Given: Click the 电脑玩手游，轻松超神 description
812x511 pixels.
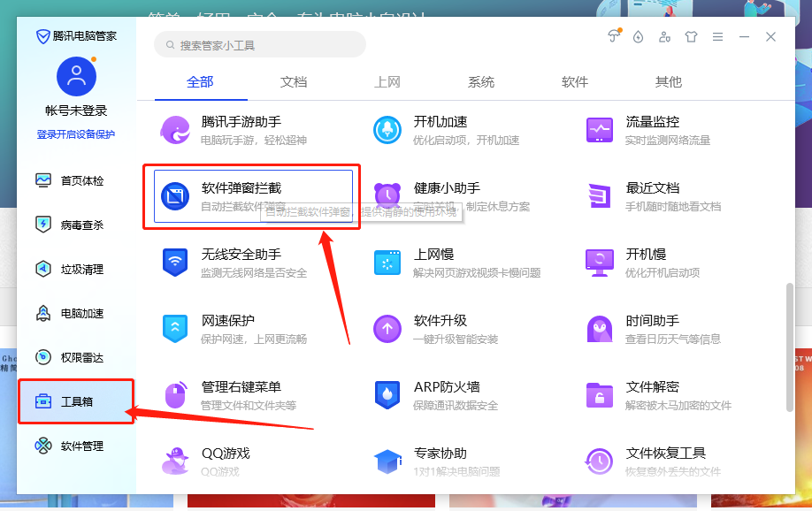Looking at the screenshot, I should 254,141.
